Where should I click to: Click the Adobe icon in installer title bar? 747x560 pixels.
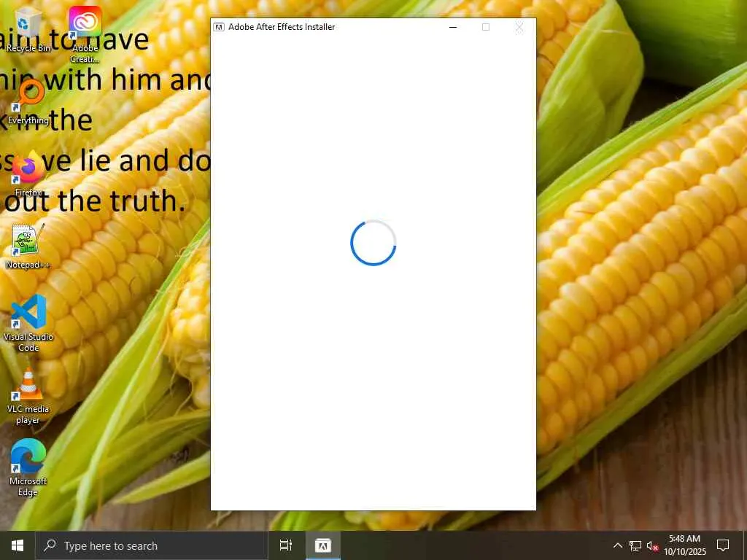coord(219,27)
